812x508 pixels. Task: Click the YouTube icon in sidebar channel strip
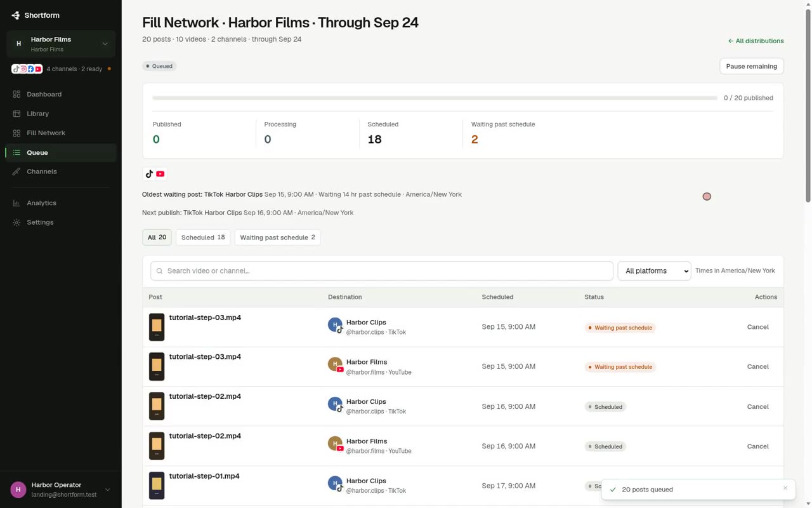[38, 69]
